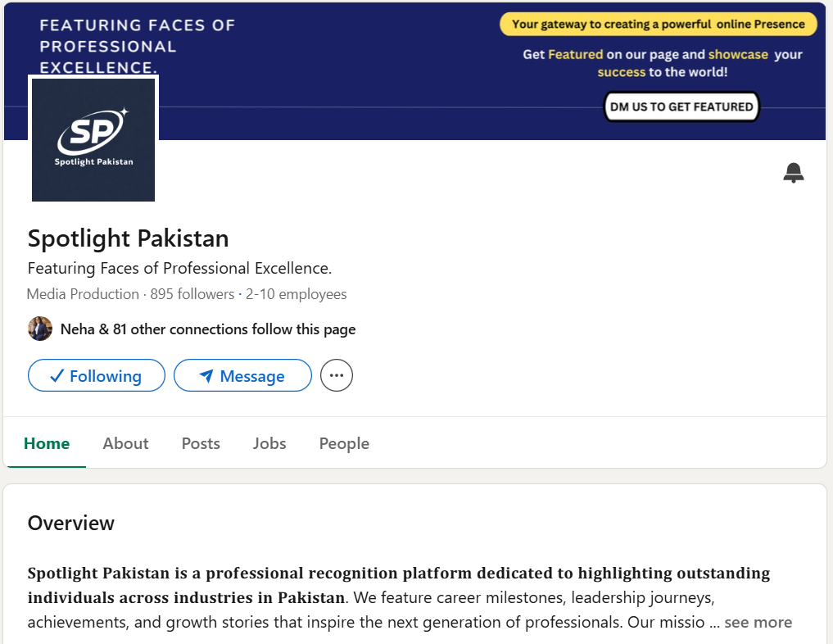
Task: Click Neha & 81 other connections text
Action: [x=208, y=329]
